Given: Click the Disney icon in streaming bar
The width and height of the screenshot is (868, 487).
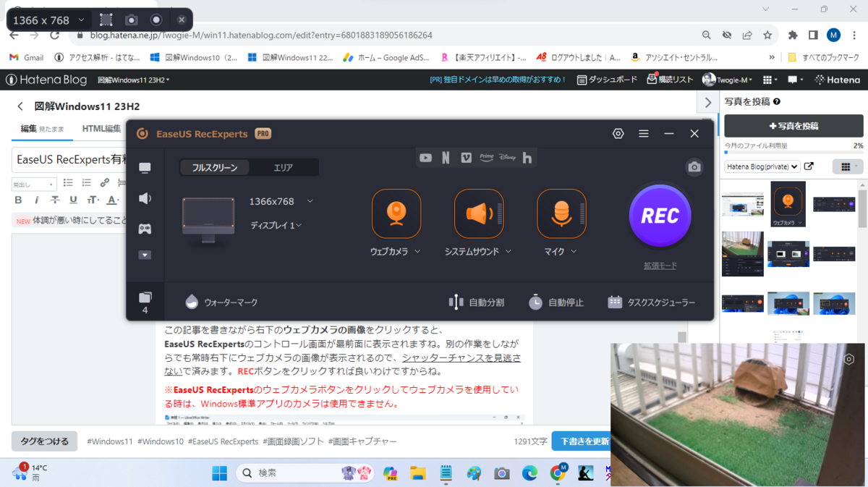Looking at the screenshot, I should click(x=507, y=156).
